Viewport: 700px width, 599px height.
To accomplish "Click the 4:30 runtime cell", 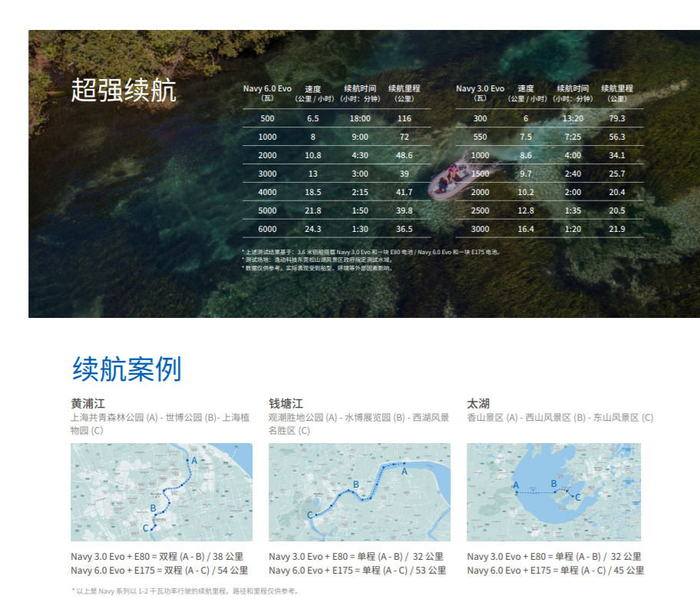I will [x=360, y=155].
